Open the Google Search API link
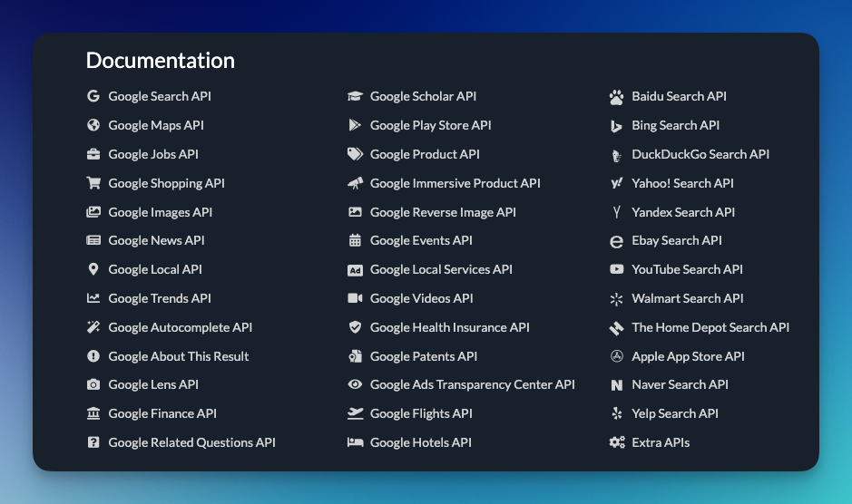This screenshot has height=504, width=852. (x=160, y=96)
